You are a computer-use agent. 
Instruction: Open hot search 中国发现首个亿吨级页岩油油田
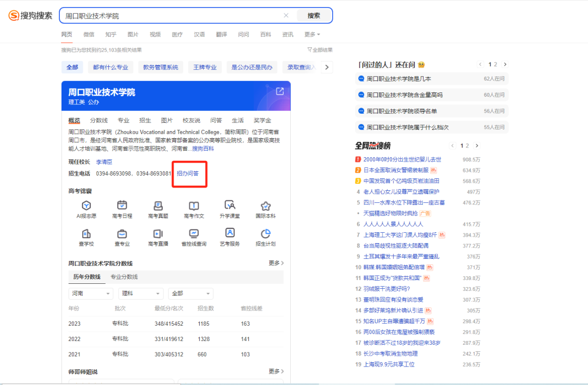pyautogui.click(x=401, y=181)
